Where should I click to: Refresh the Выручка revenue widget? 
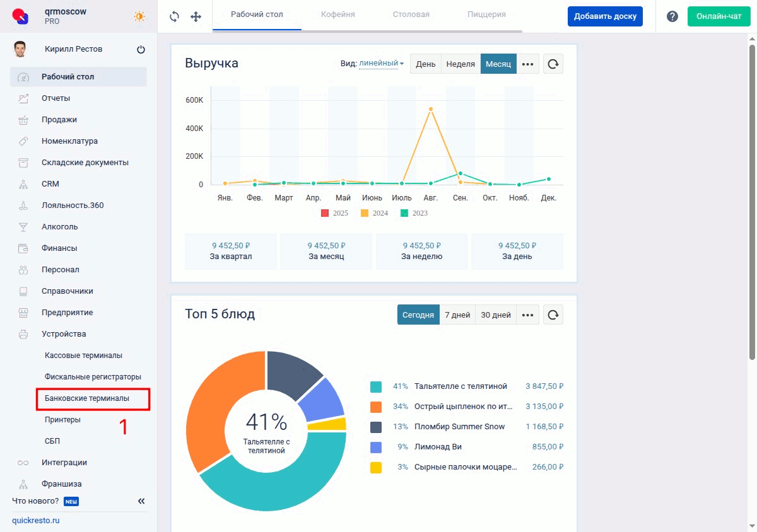(553, 64)
